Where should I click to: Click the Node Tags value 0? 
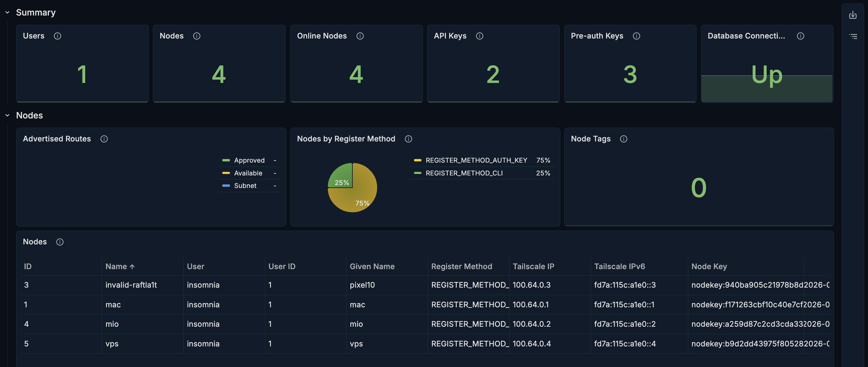click(x=699, y=188)
